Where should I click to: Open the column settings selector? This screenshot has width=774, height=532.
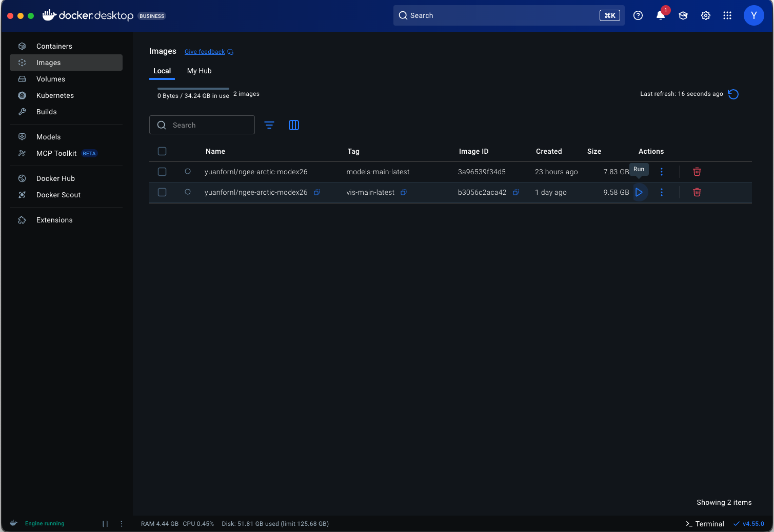point(294,125)
